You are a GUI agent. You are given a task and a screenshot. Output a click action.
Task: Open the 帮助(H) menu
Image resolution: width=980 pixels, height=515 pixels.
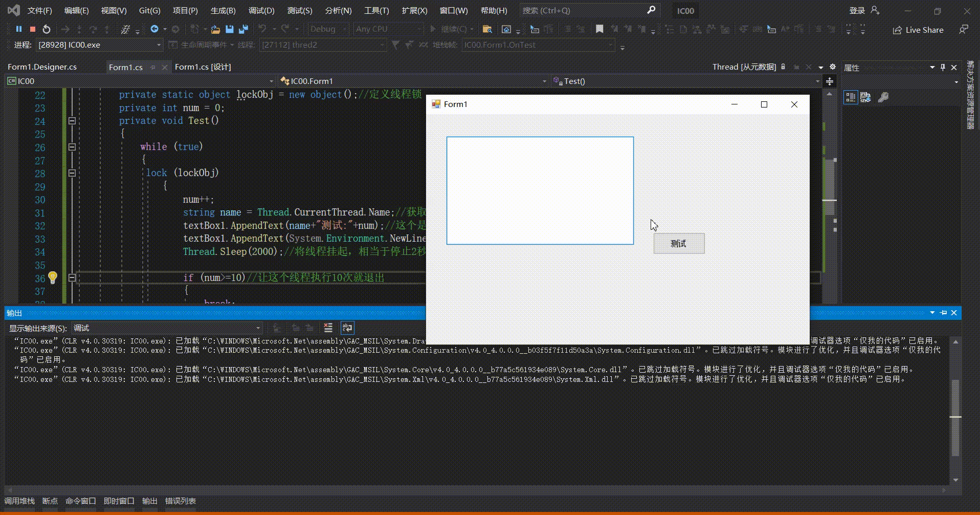tap(494, 10)
